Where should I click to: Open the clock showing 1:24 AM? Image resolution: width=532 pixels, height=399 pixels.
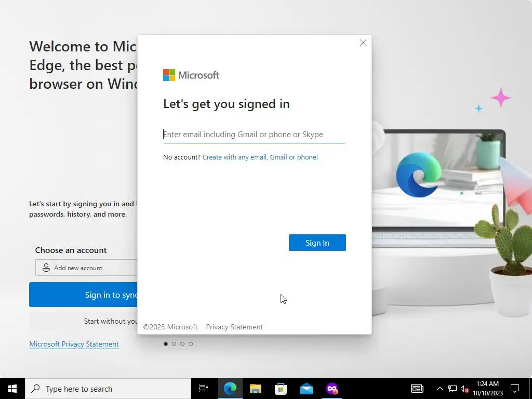[x=487, y=389]
